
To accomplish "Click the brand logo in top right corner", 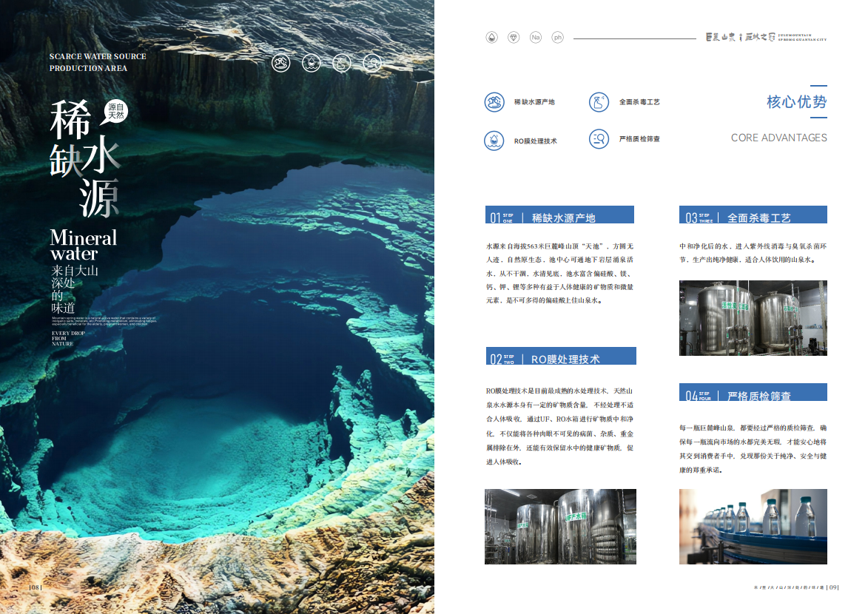I will [766, 38].
